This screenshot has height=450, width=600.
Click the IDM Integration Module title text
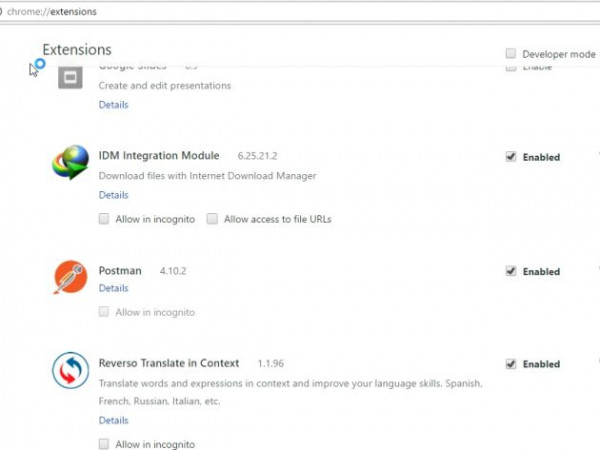159,156
